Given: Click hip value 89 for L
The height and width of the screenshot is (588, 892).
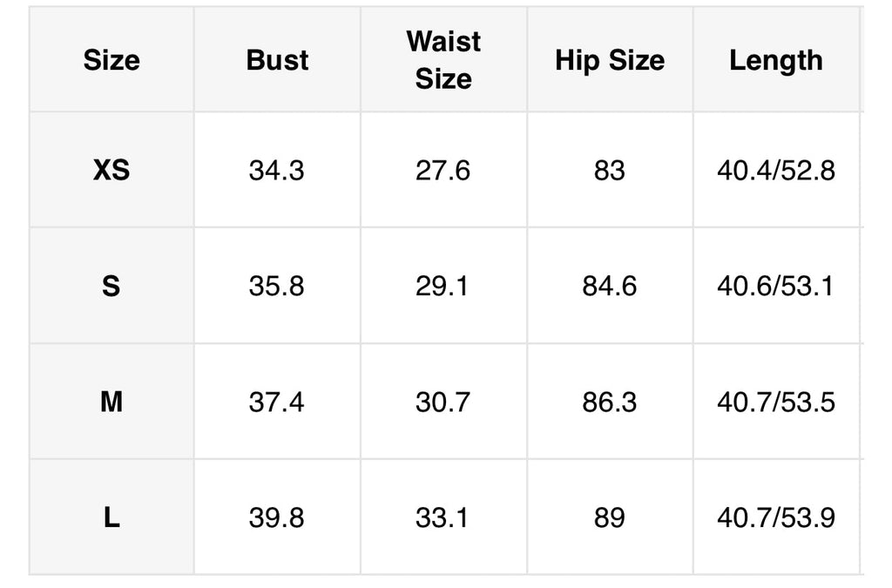Looking at the screenshot, I should tap(609, 517).
